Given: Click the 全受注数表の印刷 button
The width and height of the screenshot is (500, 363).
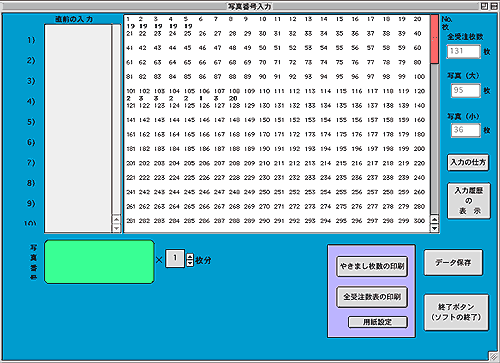Looking at the screenshot, I should tap(372, 297).
